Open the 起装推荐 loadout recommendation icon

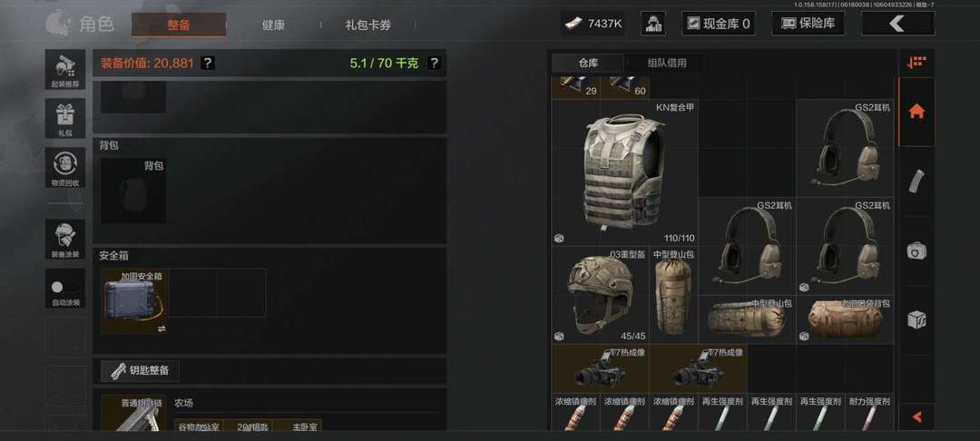point(65,69)
